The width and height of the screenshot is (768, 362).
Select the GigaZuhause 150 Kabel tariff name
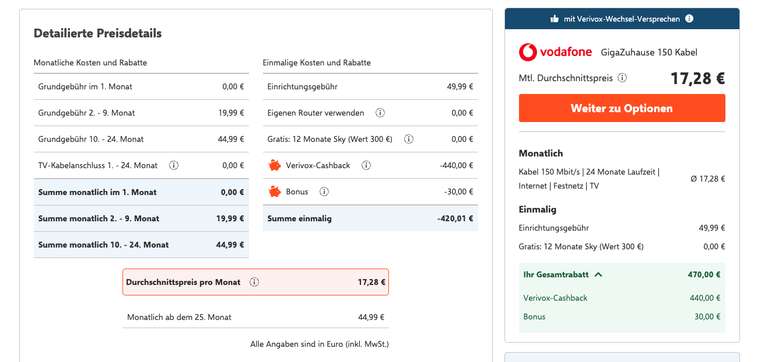click(649, 52)
